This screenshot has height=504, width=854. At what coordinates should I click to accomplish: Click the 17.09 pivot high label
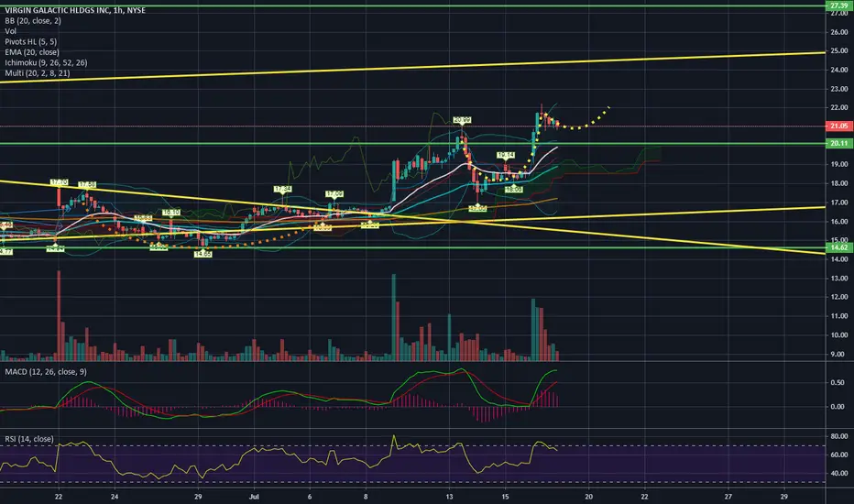(334, 194)
